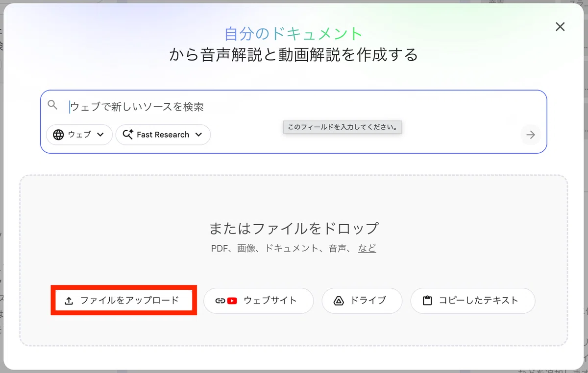The image size is (588, 373).
Task: Click the ドライブ button
Action: click(x=362, y=301)
